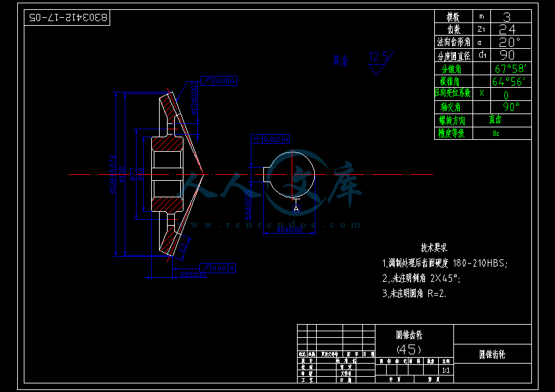The height and width of the screenshot is (392, 555).
Task: Click the ø13±0.007 dimension text
Action: click(193, 98)
